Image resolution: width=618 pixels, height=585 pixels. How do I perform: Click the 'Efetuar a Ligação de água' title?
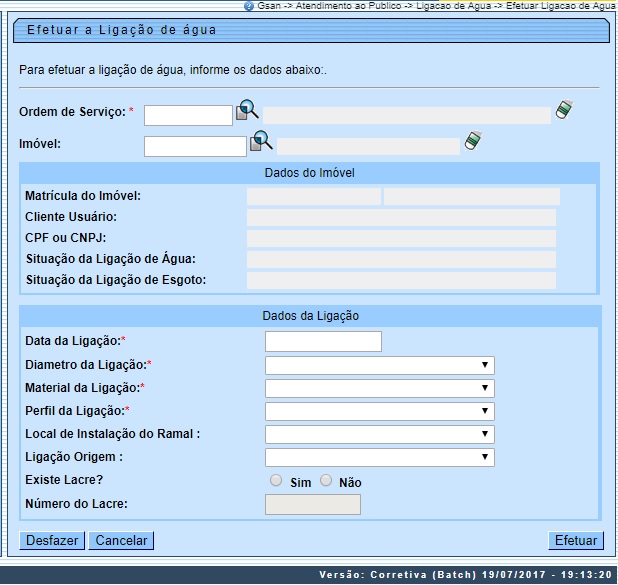tap(121, 30)
